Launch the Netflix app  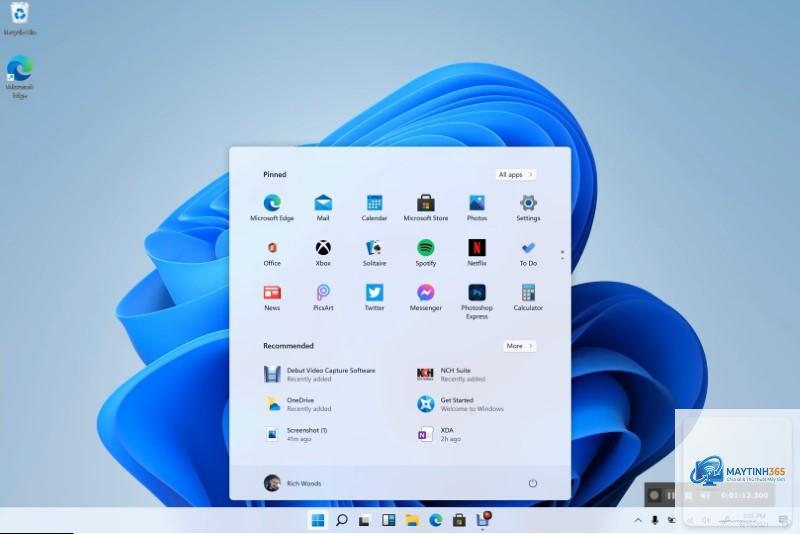[477, 253]
